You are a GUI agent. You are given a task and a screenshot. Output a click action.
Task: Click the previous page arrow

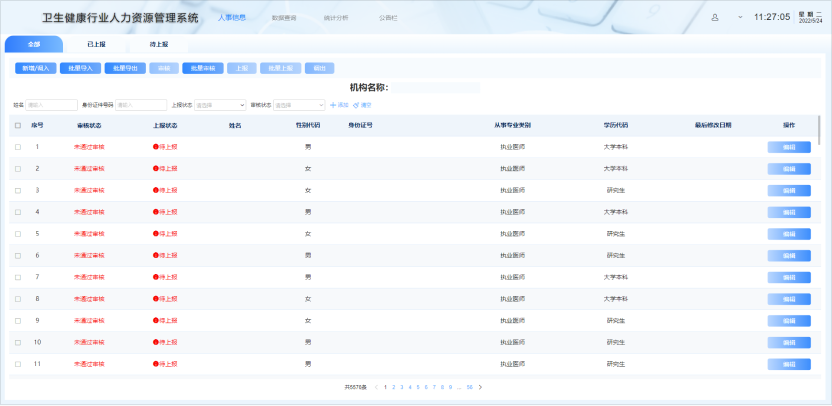[x=376, y=386]
